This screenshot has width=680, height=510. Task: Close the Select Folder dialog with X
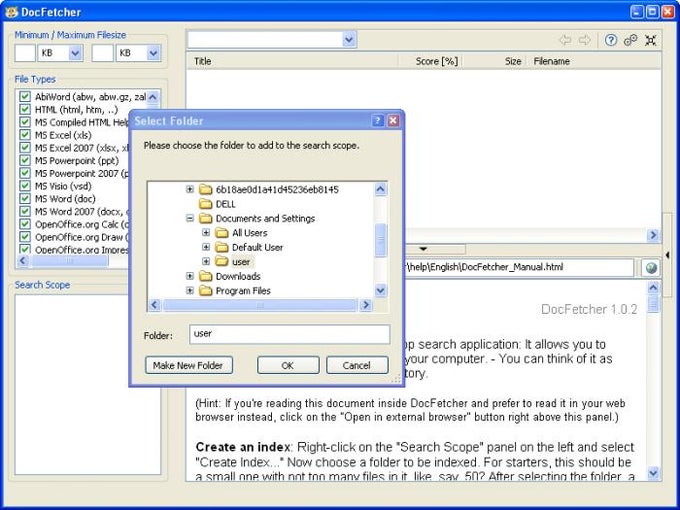(393, 121)
